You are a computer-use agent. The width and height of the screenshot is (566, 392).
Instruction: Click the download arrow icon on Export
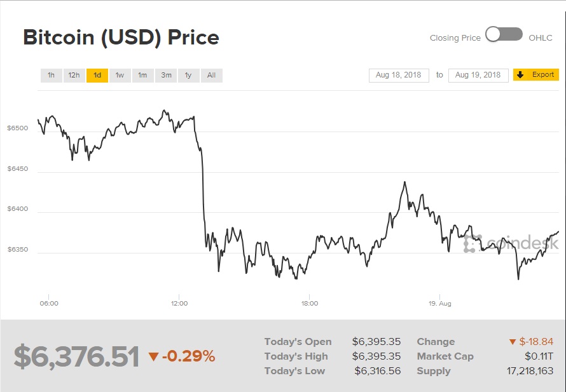point(520,74)
